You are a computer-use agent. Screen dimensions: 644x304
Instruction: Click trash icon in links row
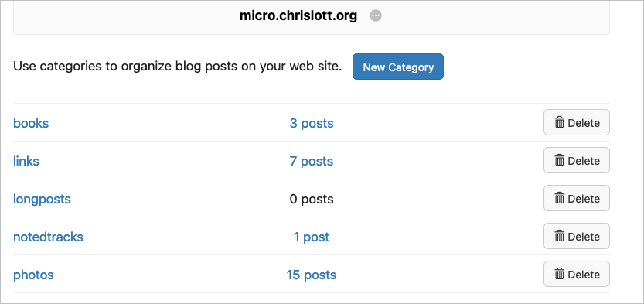click(x=560, y=160)
